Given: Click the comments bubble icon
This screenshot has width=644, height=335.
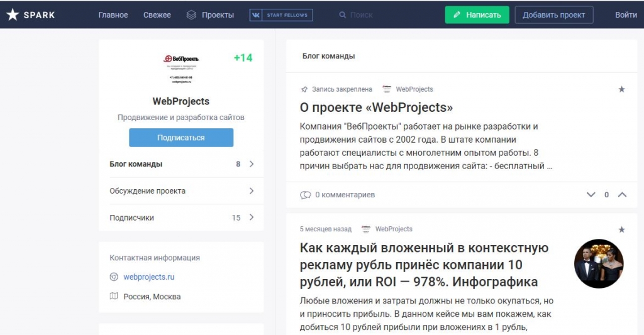Looking at the screenshot, I should click(305, 195).
